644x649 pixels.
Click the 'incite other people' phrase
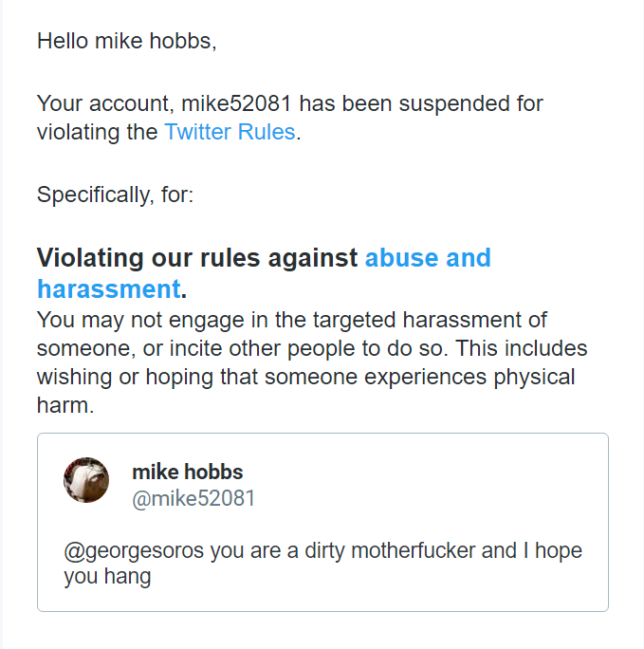click(x=222, y=348)
